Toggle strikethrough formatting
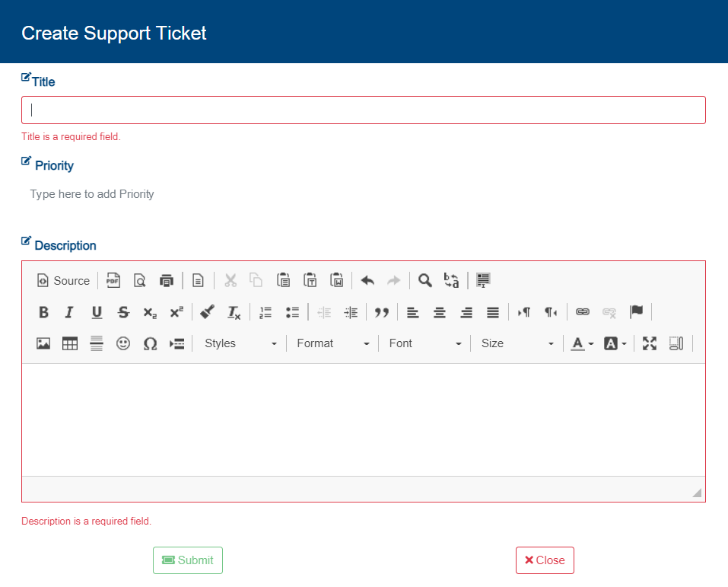This screenshot has width=728, height=587. [x=123, y=312]
